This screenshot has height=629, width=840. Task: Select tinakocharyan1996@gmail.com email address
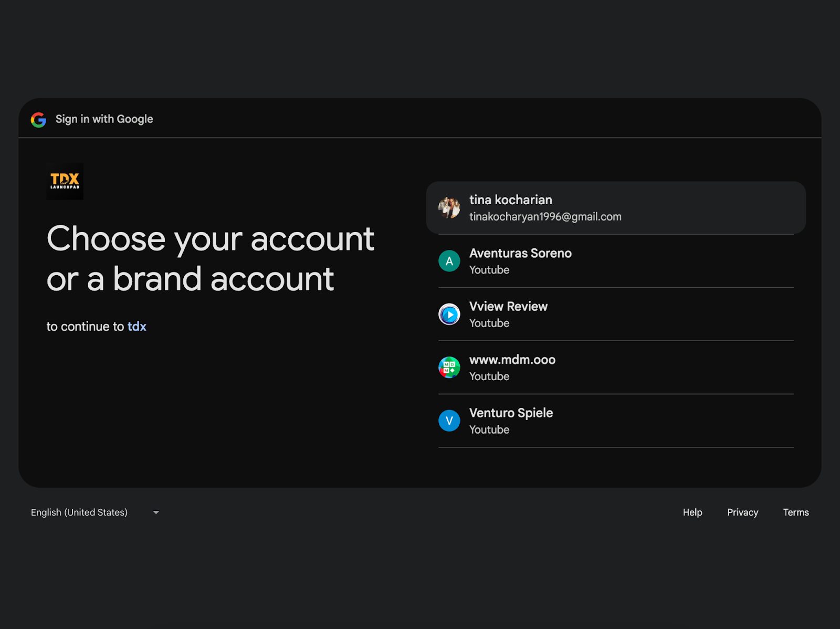(545, 217)
